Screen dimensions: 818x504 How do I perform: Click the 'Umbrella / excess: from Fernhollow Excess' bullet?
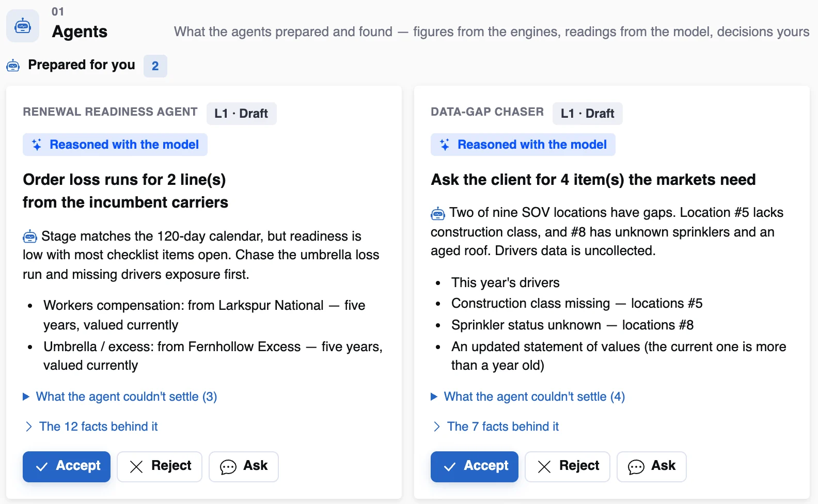[x=213, y=356]
